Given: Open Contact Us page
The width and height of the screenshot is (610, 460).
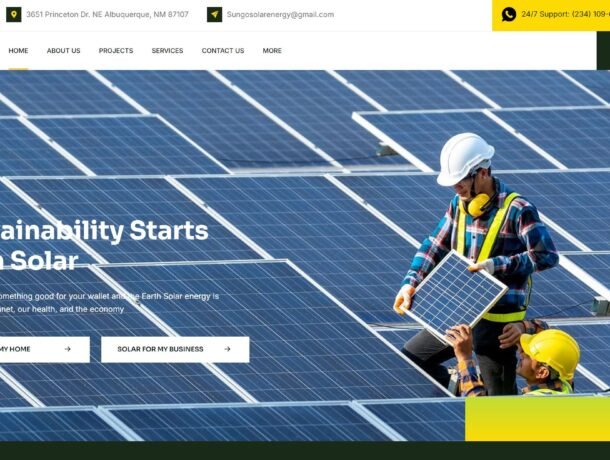Looking at the screenshot, I should (223, 51).
